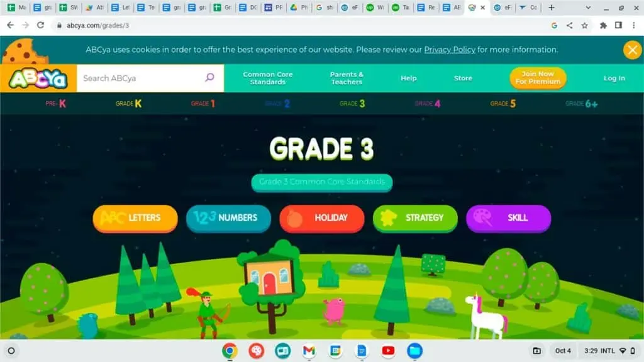Screen dimensions: 644x362
Task: Click the Privacy Policy link
Action: (449, 50)
